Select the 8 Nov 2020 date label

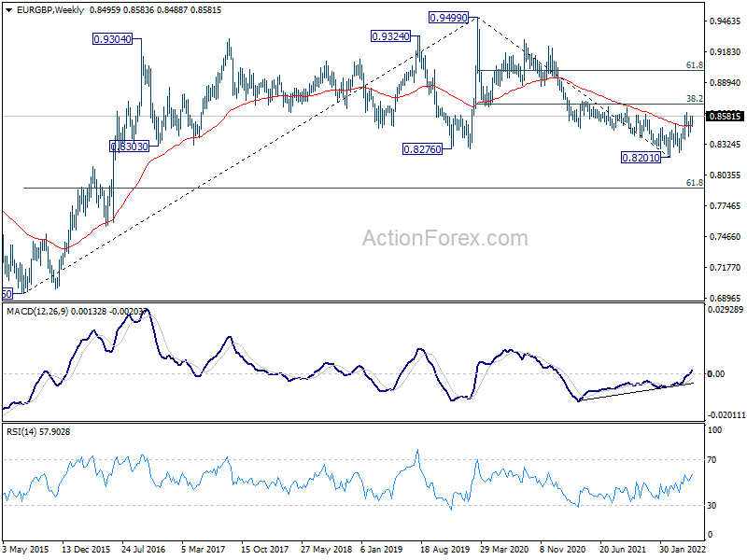click(x=562, y=550)
